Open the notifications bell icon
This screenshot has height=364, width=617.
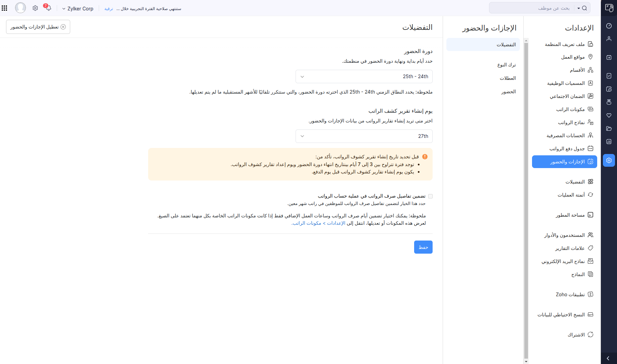(48, 8)
